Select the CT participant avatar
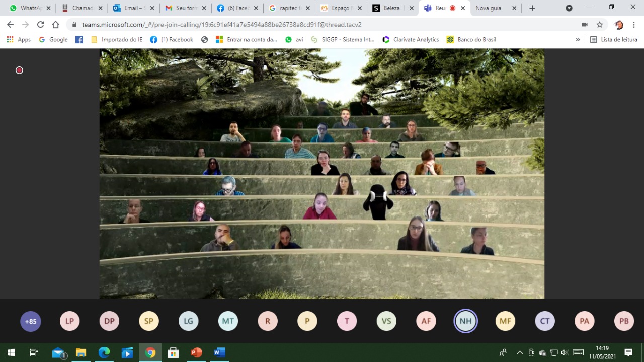This screenshot has width=644, height=362. [545, 321]
